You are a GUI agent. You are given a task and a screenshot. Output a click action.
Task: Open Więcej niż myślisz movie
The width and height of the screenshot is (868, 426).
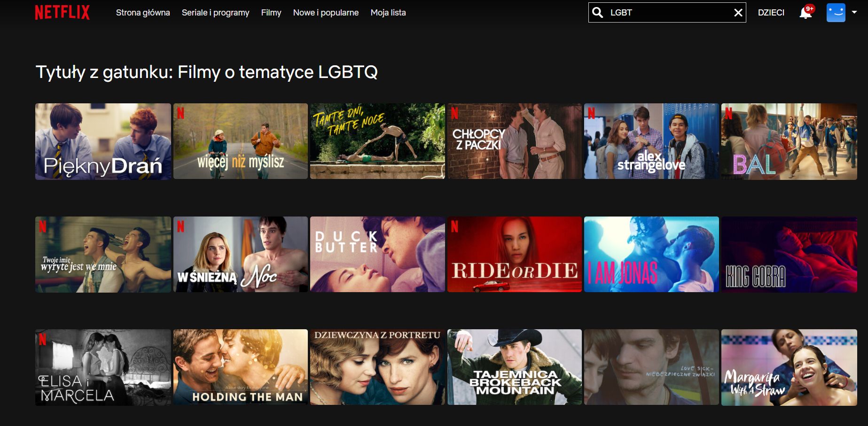point(241,141)
